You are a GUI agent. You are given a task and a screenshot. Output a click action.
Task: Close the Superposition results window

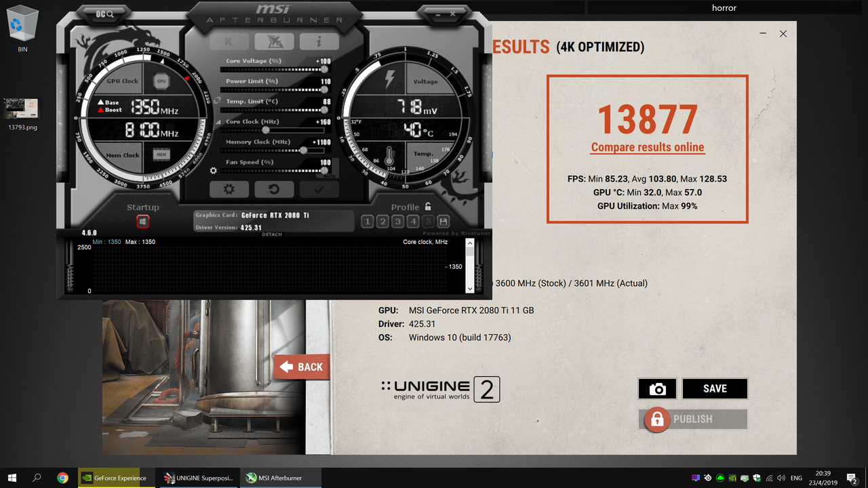[x=783, y=33]
